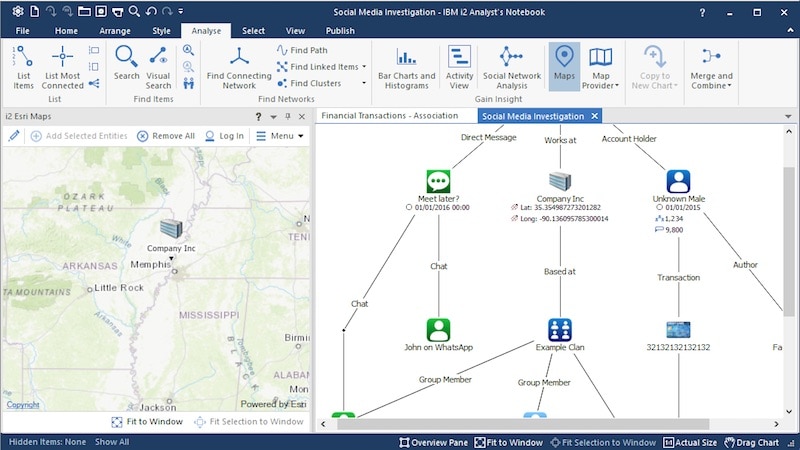Switch to the Arrange ribbon tab
The image size is (800, 450).
coord(115,31)
